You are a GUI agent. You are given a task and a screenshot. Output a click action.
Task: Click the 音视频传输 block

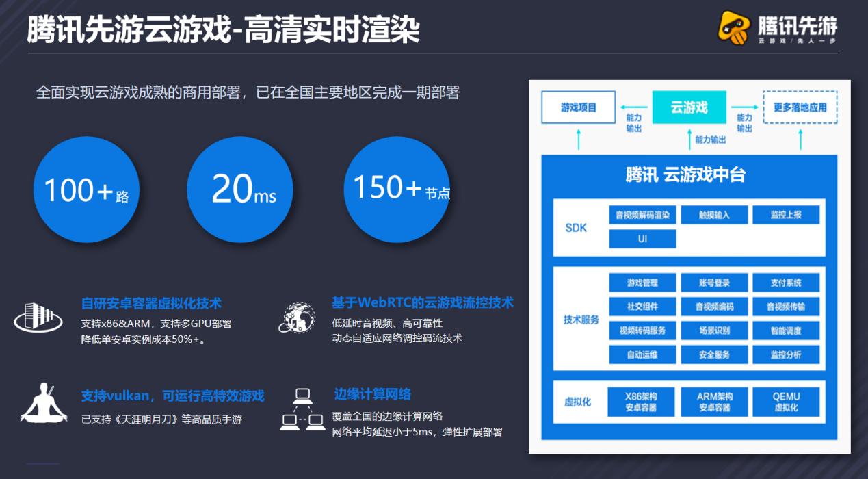pyautogui.click(x=786, y=307)
